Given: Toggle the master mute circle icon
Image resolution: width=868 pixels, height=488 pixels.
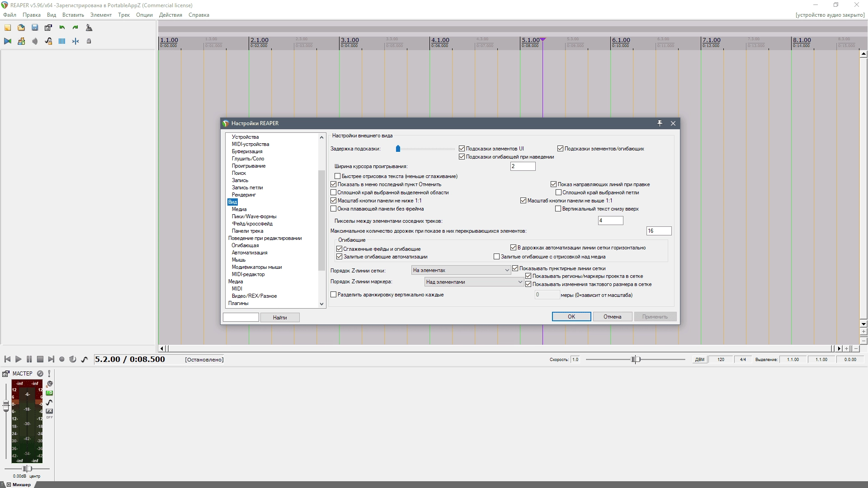Looking at the screenshot, I should (40, 374).
